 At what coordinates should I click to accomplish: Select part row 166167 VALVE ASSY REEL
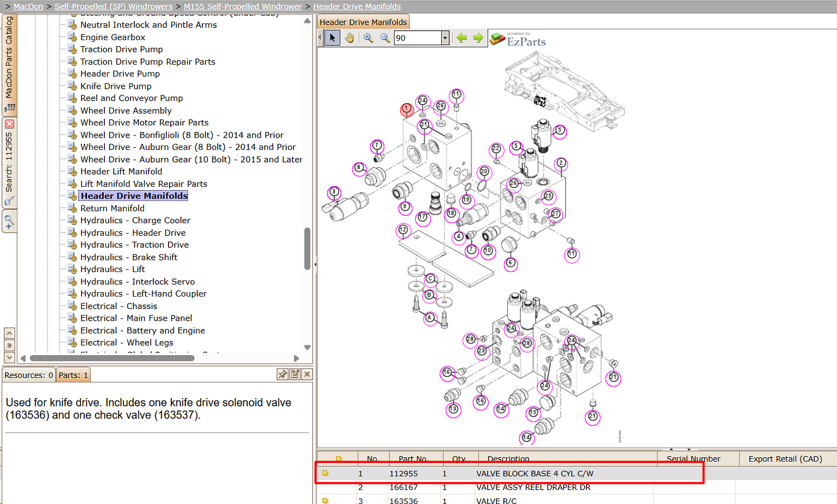(x=576, y=487)
